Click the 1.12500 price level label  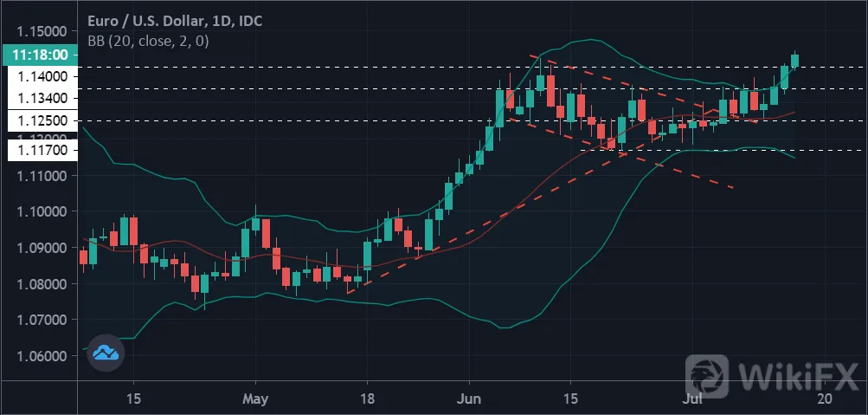(x=41, y=120)
